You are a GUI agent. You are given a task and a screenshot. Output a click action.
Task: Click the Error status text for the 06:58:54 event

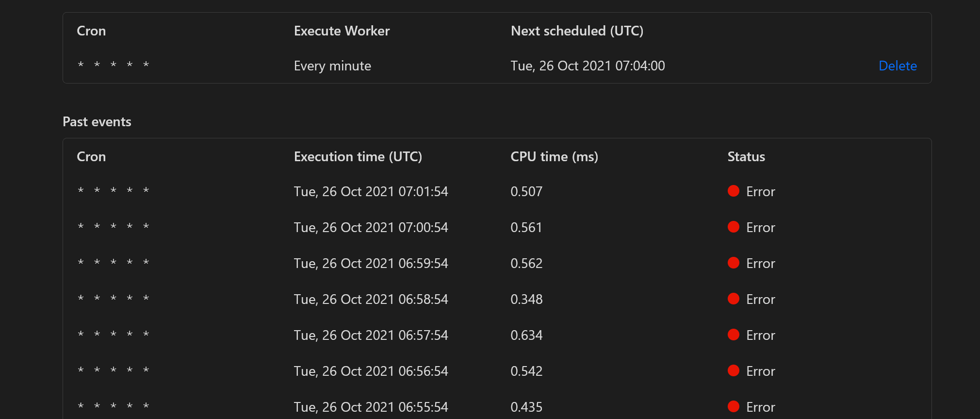[x=760, y=299]
